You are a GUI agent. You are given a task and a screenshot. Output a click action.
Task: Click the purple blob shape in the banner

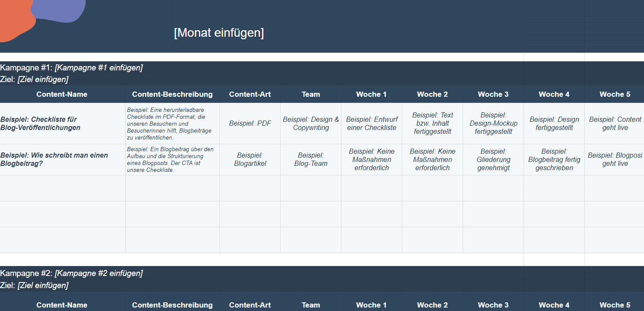coord(60,9)
